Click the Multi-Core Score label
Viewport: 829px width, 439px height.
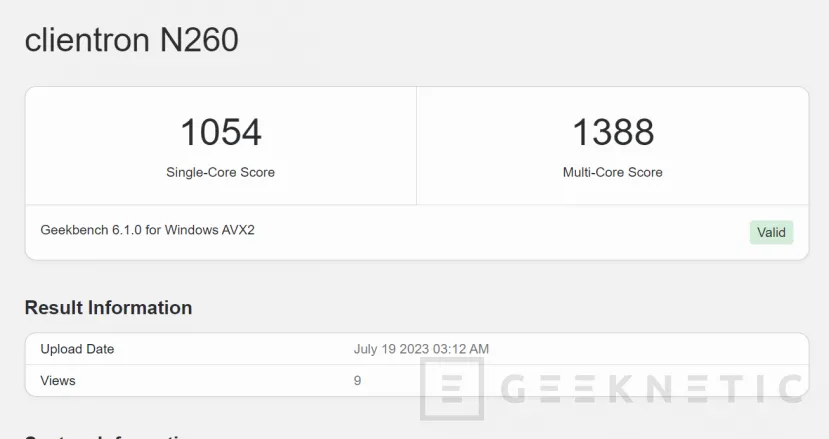[613, 172]
